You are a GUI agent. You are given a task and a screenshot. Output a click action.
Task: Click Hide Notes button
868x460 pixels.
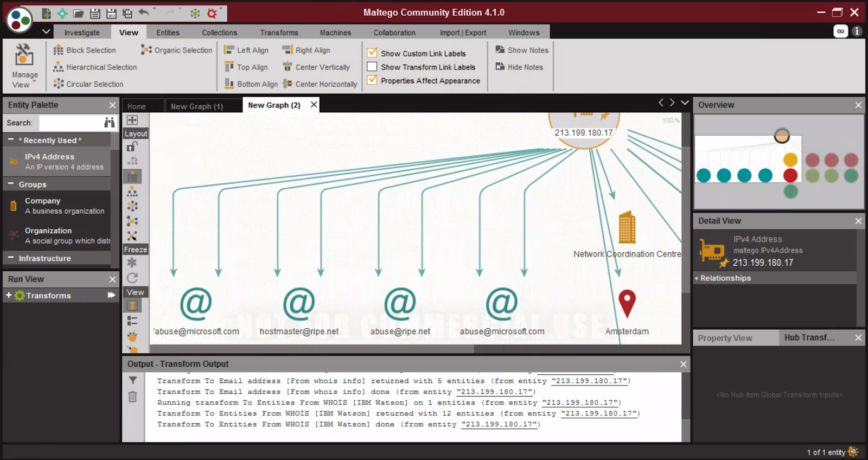click(519, 67)
